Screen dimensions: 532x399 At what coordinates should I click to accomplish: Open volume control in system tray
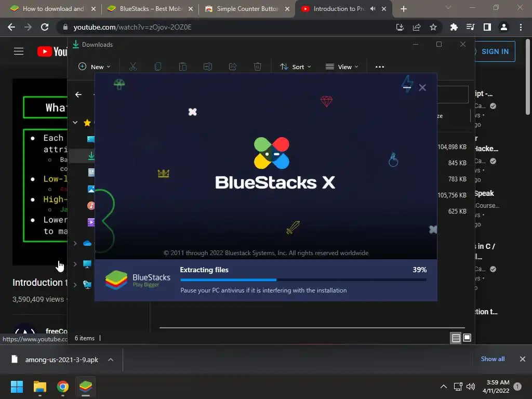(x=471, y=387)
